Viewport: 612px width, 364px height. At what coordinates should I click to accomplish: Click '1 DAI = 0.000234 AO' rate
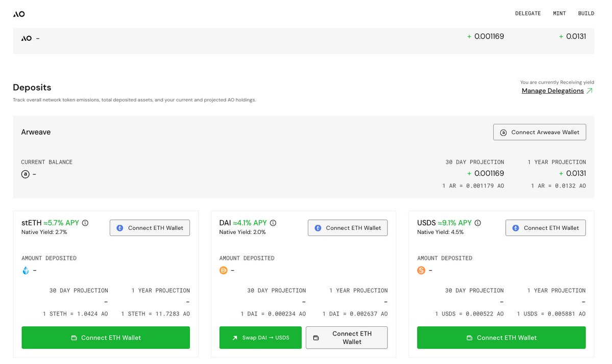click(273, 314)
